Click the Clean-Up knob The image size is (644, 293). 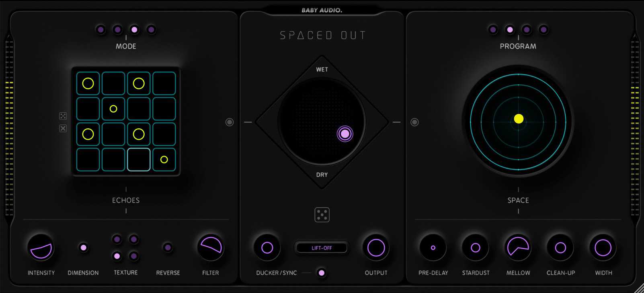tap(560, 248)
